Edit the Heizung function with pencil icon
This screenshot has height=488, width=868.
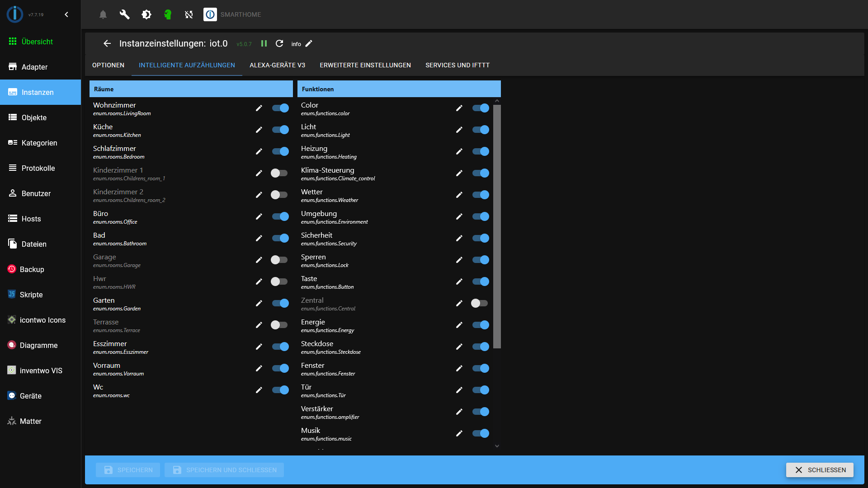459,151
